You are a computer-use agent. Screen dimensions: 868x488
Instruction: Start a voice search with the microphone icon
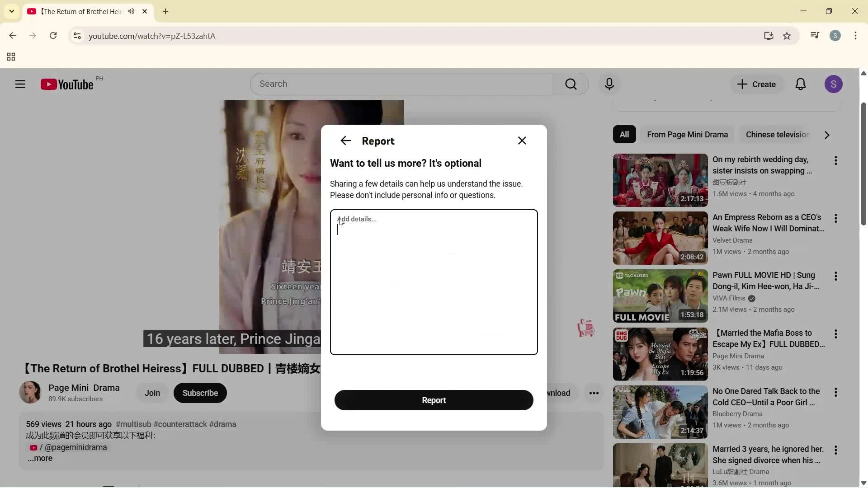[609, 84]
